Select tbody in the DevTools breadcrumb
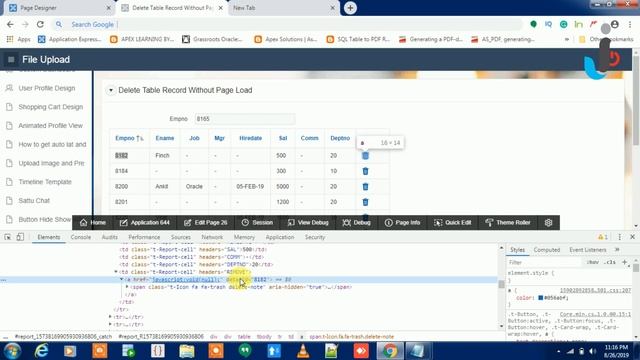The width and height of the screenshot is (640, 360). coord(264,337)
